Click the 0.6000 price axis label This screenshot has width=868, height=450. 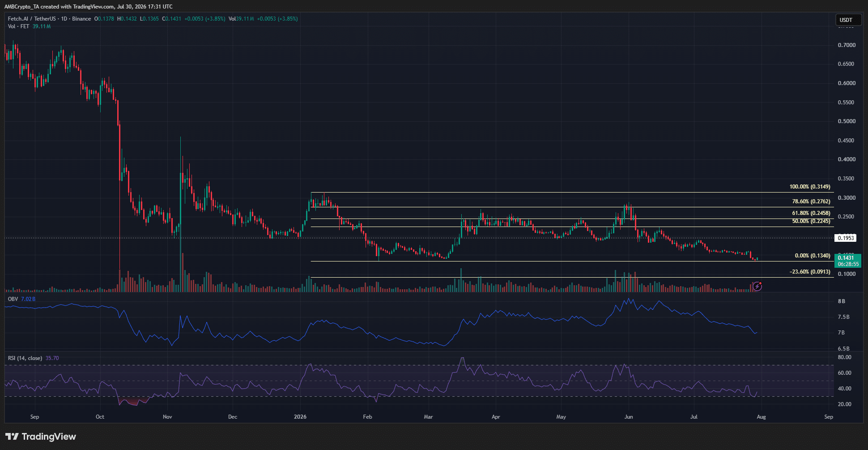(x=847, y=83)
